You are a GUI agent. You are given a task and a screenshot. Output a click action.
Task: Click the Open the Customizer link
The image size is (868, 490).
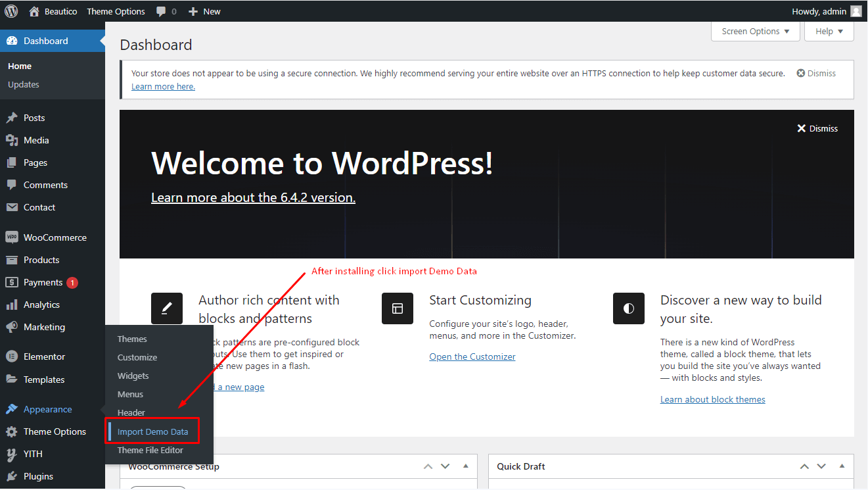pos(472,356)
